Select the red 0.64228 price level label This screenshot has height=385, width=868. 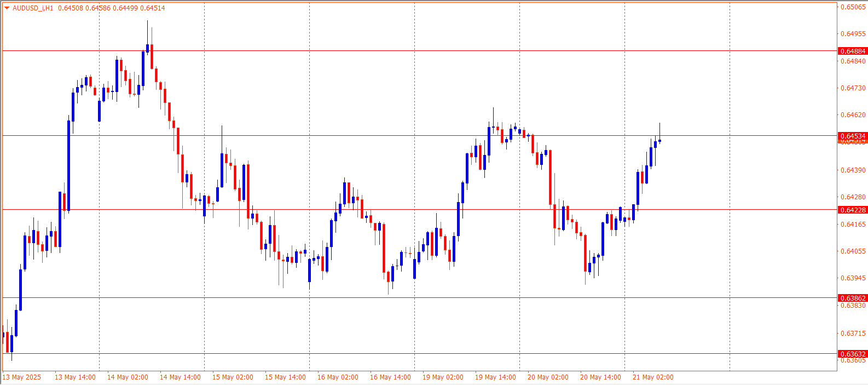(x=853, y=210)
